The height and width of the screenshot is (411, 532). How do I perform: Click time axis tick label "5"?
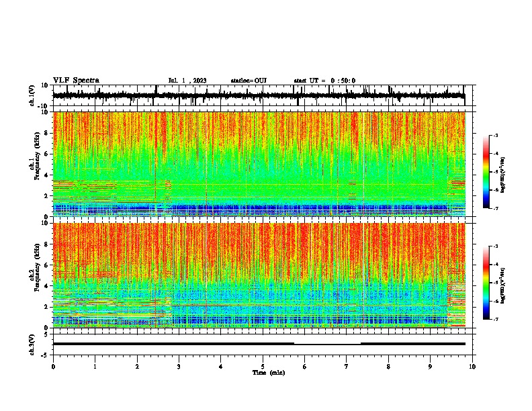[263, 367]
